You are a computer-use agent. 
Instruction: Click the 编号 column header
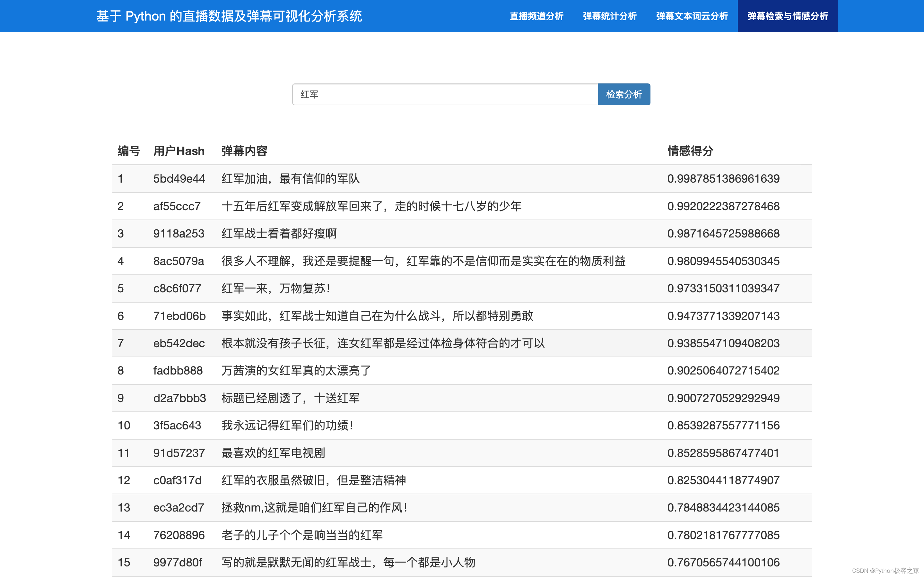pos(129,151)
